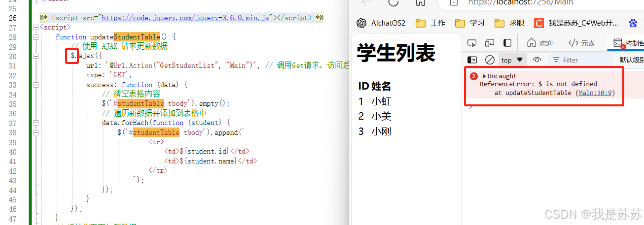Click the '使用 AJAX 请求更新数据' comment
Screen dimensions: 644x225
coord(119,46)
